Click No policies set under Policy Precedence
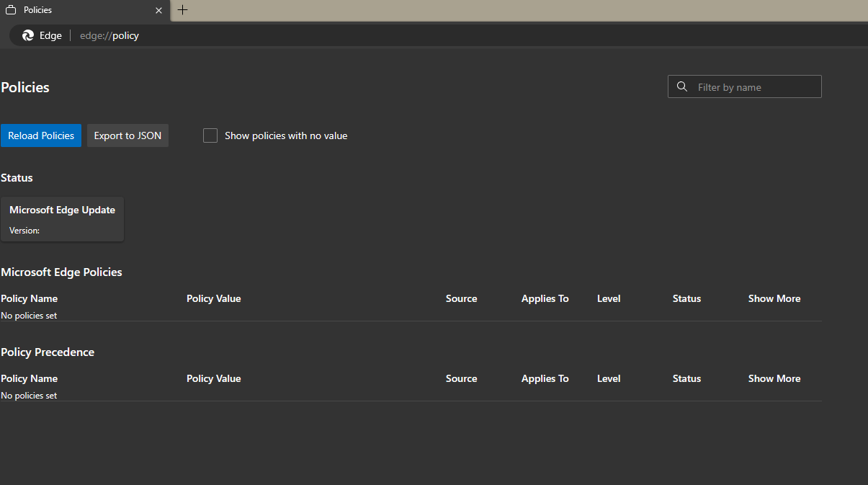Image resolution: width=868 pixels, height=485 pixels. pos(29,396)
